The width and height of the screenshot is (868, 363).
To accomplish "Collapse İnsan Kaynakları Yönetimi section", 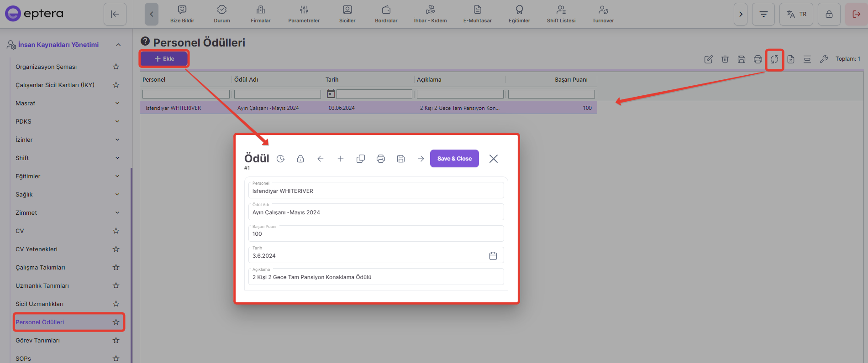I will tap(118, 45).
